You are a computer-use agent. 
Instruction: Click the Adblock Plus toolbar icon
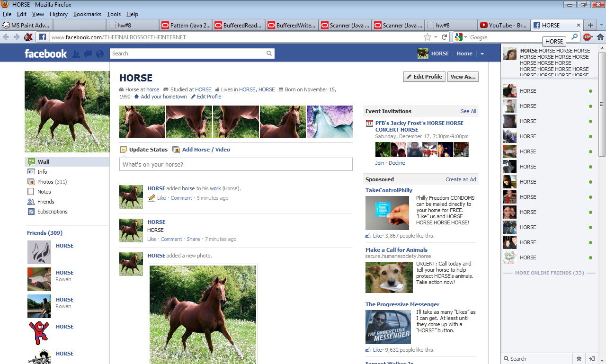[588, 37]
